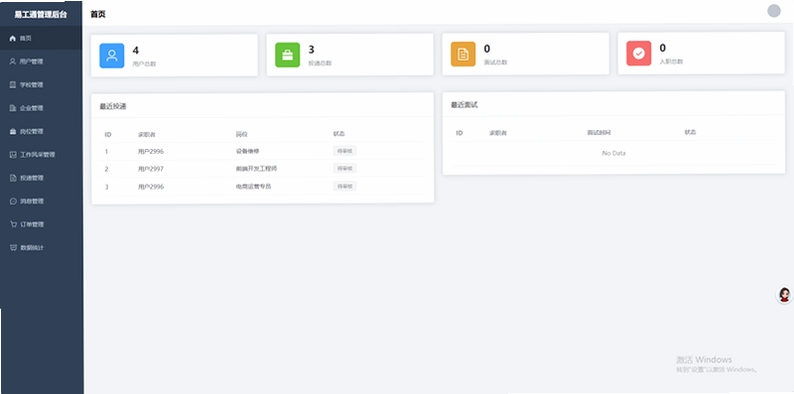Image resolution: width=794 pixels, height=394 pixels.
Task: Open 用户管理 via its person icon
Action: coord(13,61)
